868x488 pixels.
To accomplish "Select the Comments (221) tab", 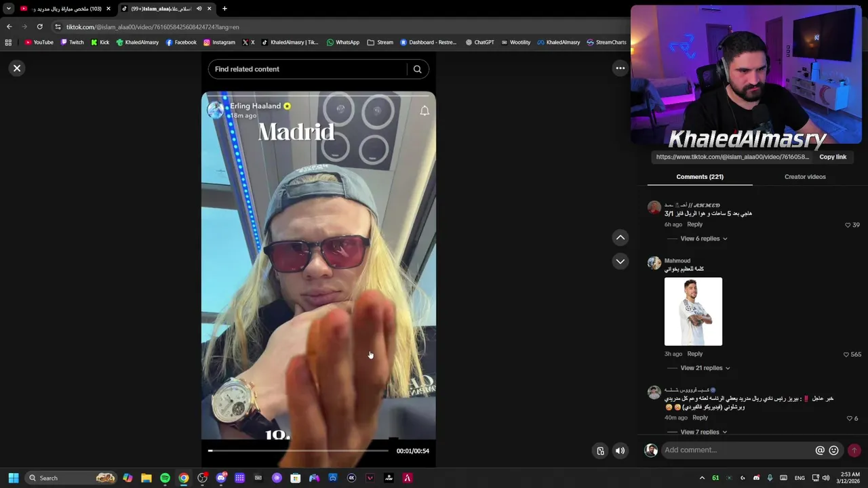I will coord(700,177).
